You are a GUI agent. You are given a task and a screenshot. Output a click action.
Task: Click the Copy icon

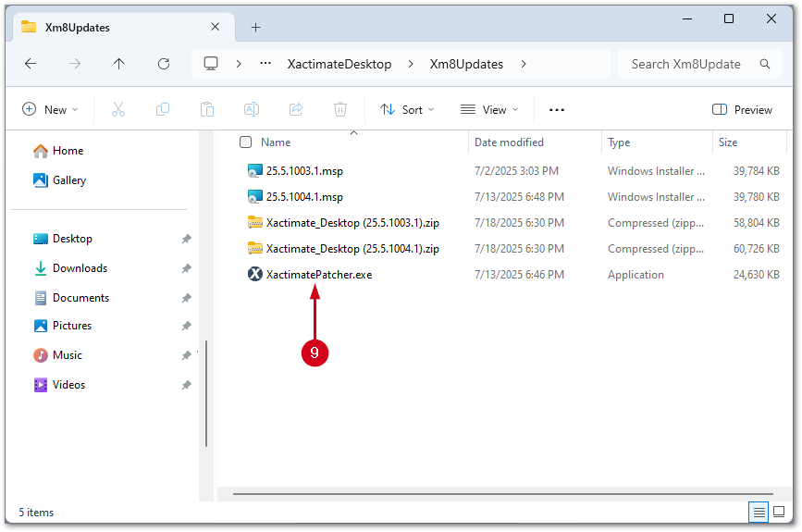click(163, 109)
